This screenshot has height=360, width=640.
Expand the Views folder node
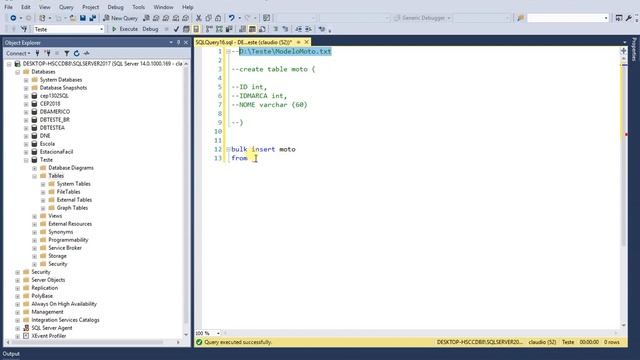coord(35,216)
